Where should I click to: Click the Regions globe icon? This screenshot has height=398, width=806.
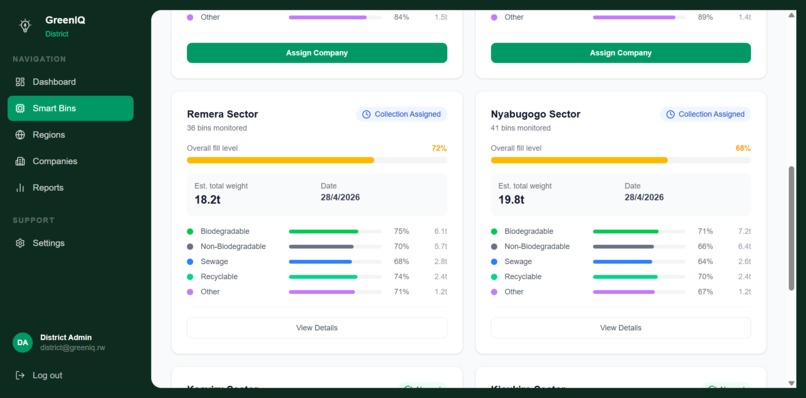(x=20, y=135)
